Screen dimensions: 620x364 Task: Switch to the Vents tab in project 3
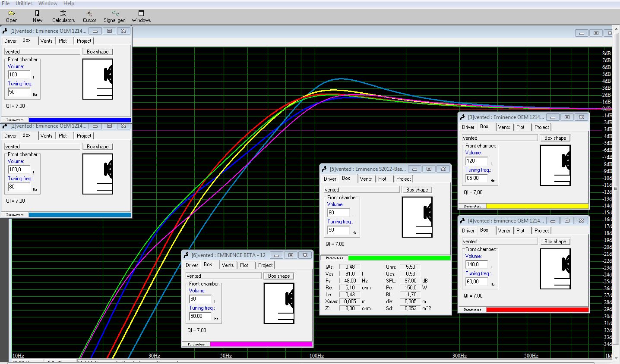click(x=504, y=127)
